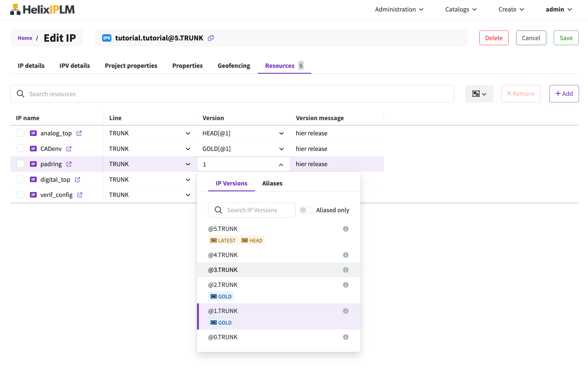Switch to the IPV details tab

(75, 66)
